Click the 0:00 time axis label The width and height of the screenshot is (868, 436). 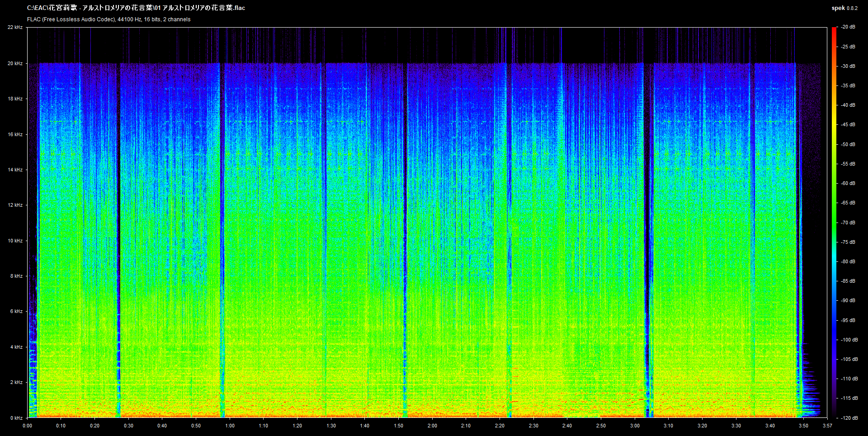pyautogui.click(x=27, y=426)
